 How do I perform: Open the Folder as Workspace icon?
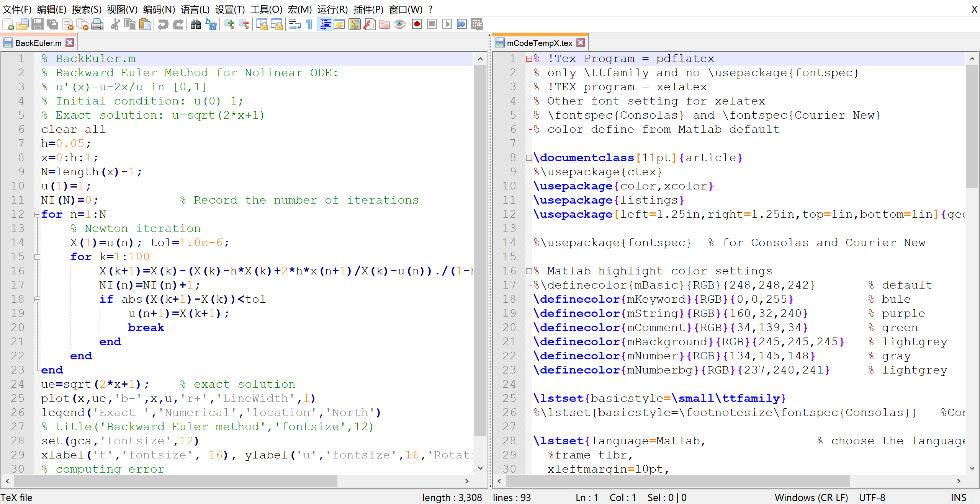[x=384, y=24]
